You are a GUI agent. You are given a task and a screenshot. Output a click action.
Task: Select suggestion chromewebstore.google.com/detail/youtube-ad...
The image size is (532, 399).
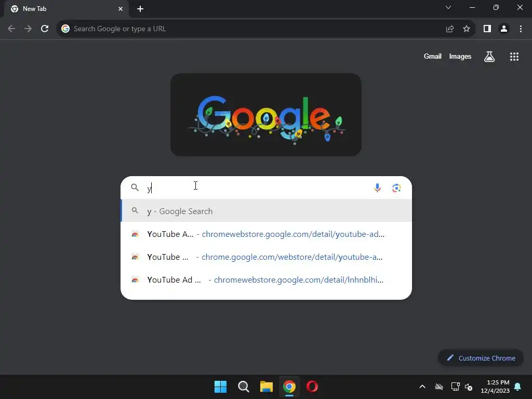(x=267, y=234)
